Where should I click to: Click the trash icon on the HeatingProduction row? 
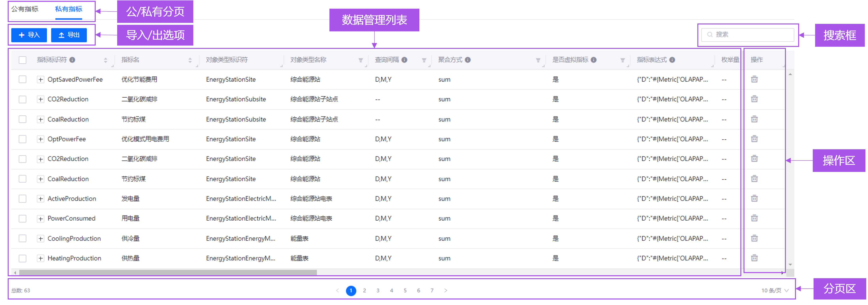[x=754, y=258]
